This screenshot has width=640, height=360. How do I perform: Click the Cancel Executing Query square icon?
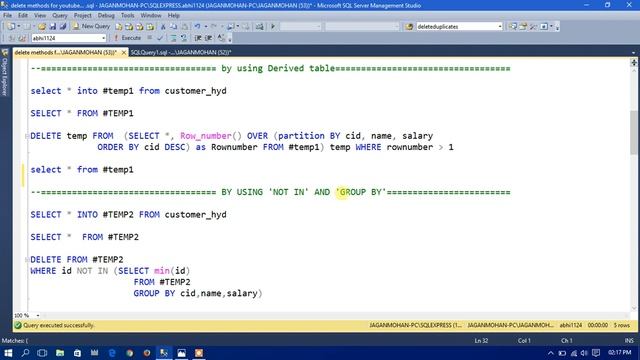pos(150,38)
